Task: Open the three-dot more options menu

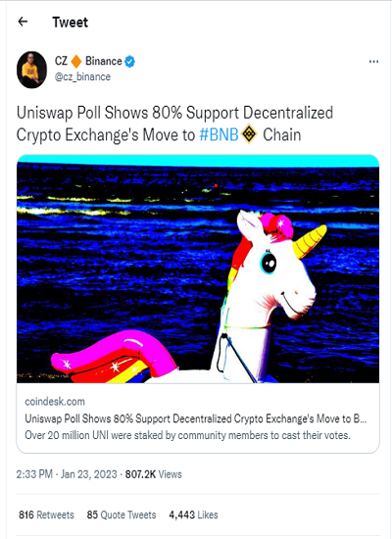Action: point(373,62)
